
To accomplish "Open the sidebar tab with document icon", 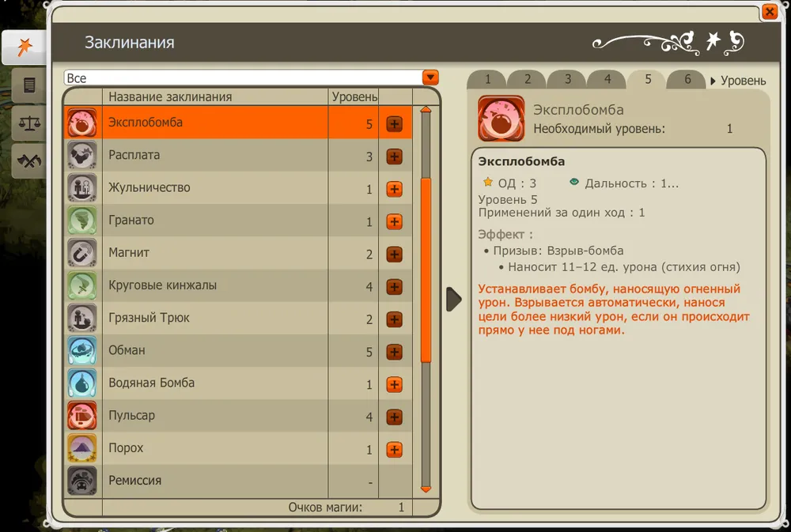I will click(x=28, y=85).
